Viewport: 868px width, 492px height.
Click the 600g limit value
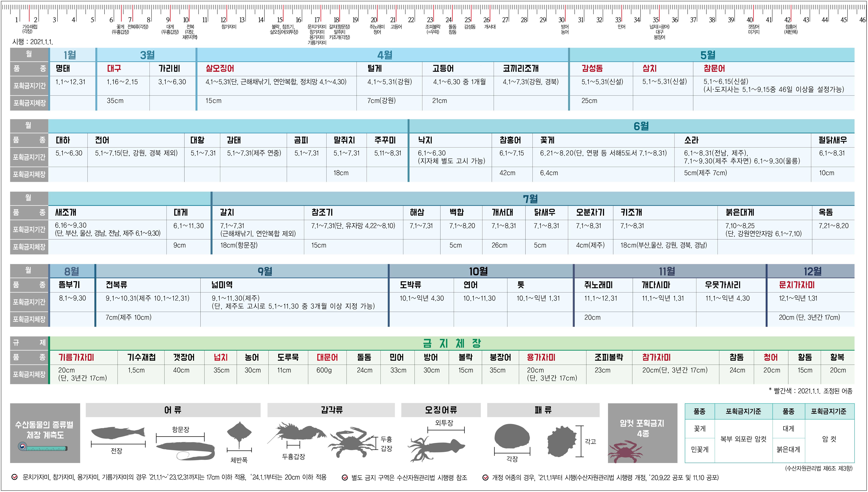324,370
